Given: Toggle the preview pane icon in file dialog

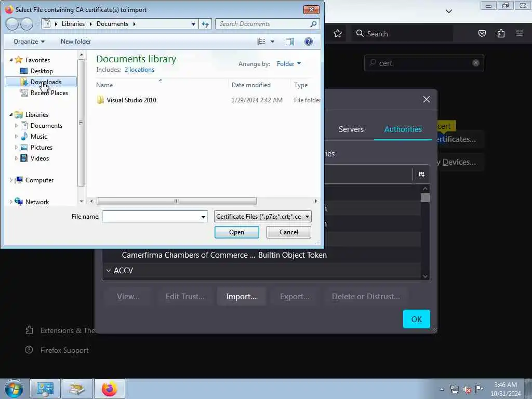Looking at the screenshot, I should pos(290,42).
